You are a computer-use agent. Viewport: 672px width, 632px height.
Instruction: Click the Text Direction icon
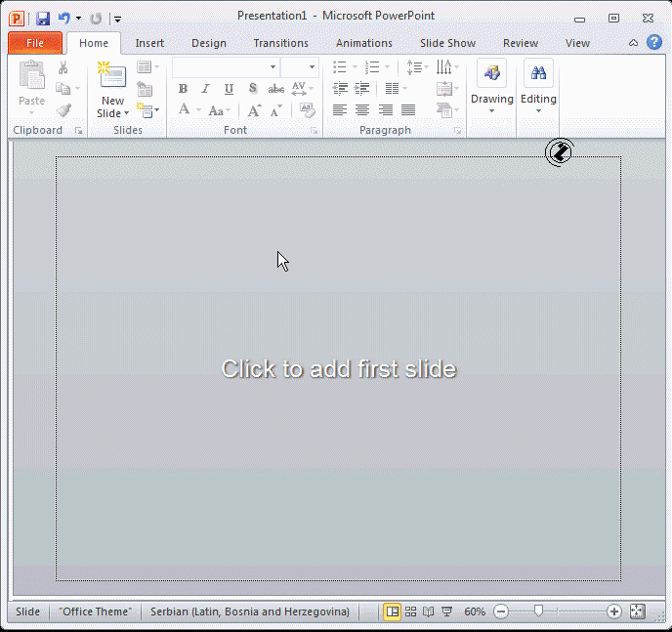click(x=443, y=67)
